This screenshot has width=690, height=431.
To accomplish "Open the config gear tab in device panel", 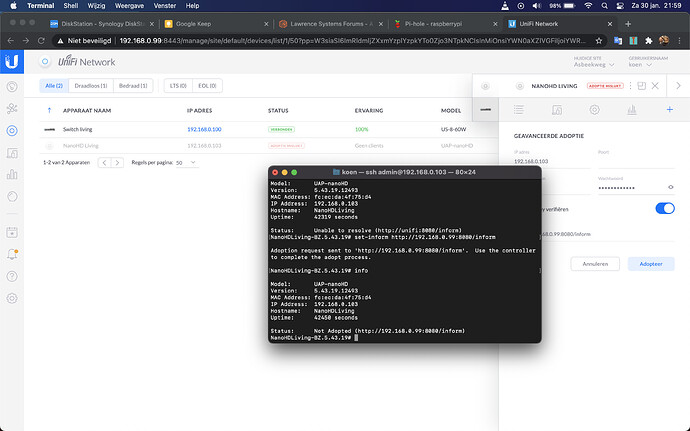I will tap(595, 110).
